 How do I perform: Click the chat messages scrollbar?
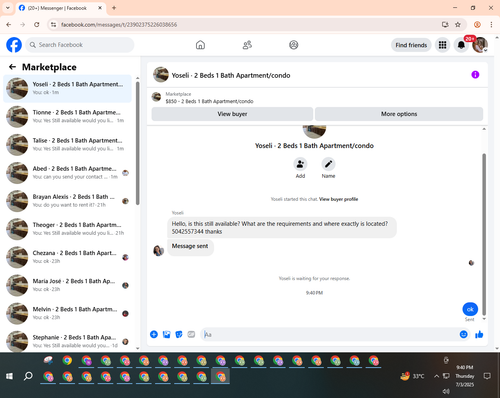(x=484, y=234)
